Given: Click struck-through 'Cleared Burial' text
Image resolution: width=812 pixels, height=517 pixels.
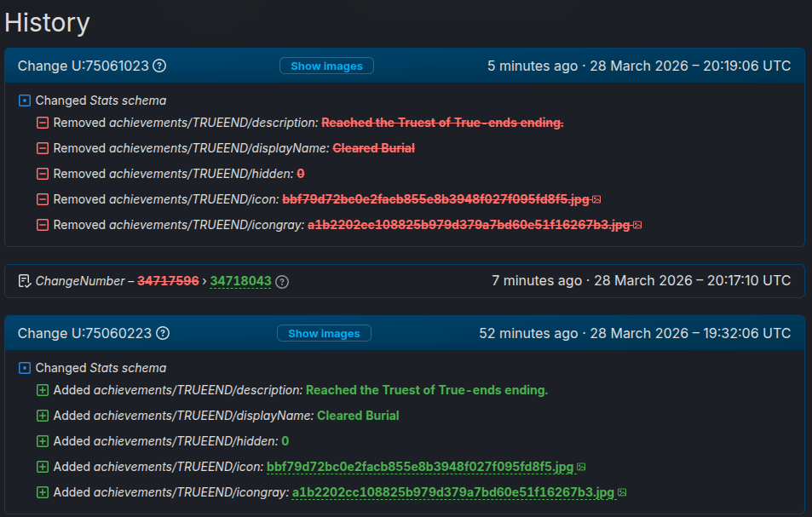Looking at the screenshot, I should coord(373,148).
